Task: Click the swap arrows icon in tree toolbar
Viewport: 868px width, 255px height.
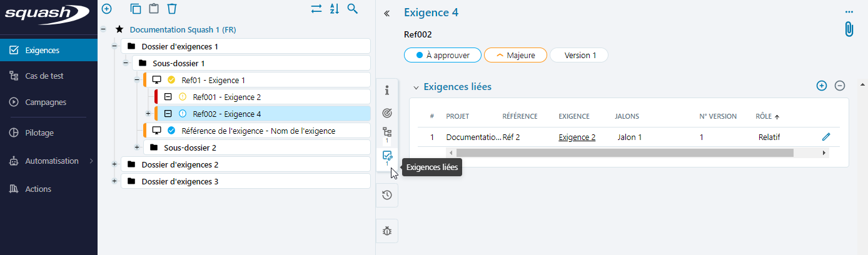Action: (x=316, y=9)
